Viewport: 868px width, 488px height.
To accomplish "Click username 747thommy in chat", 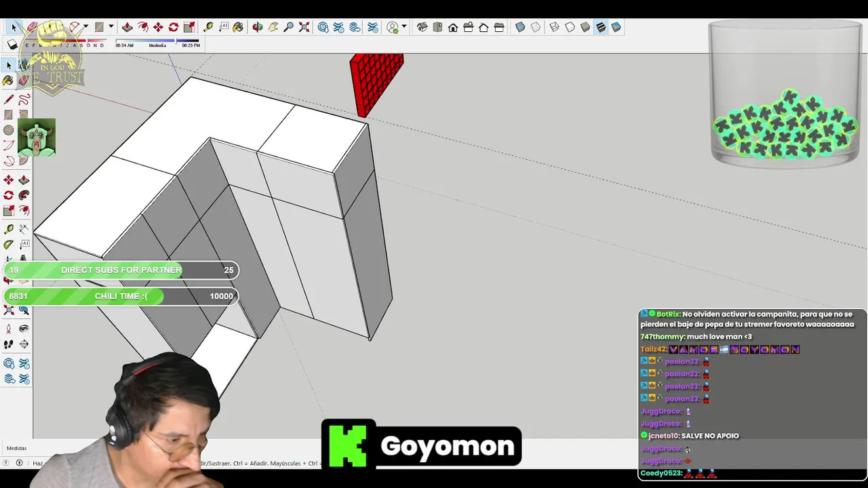I will [x=662, y=337].
